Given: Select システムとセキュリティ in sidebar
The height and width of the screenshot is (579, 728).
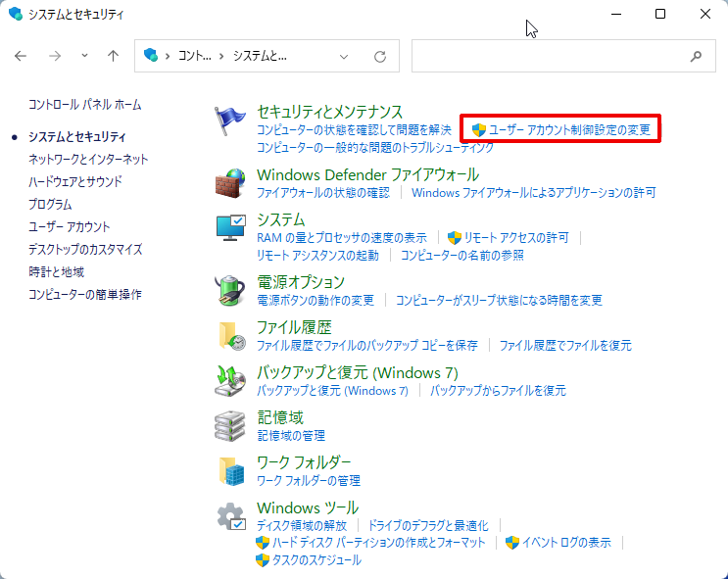Looking at the screenshot, I should pyautogui.click(x=77, y=137).
